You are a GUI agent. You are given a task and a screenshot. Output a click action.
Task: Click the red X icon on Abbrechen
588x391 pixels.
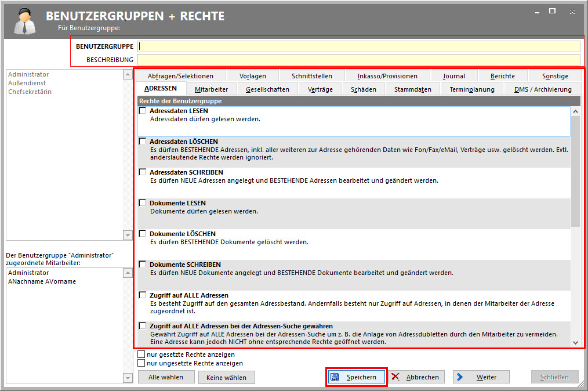(x=396, y=377)
